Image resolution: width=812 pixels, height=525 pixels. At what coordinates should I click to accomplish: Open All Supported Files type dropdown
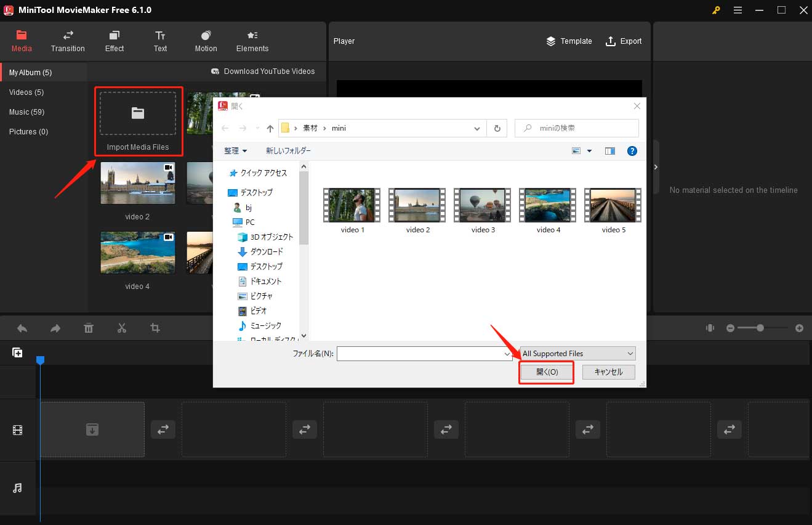(x=577, y=354)
